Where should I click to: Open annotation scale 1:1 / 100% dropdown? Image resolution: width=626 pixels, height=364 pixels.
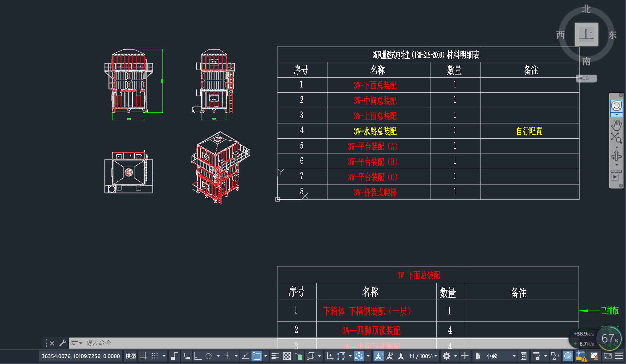coord(423,356)
